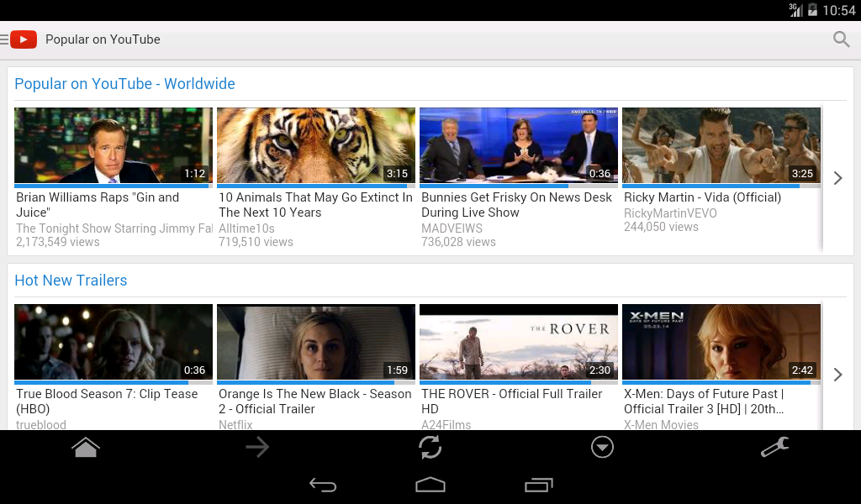
Task: Tap the Android back button
Action: tap(323, 485)
